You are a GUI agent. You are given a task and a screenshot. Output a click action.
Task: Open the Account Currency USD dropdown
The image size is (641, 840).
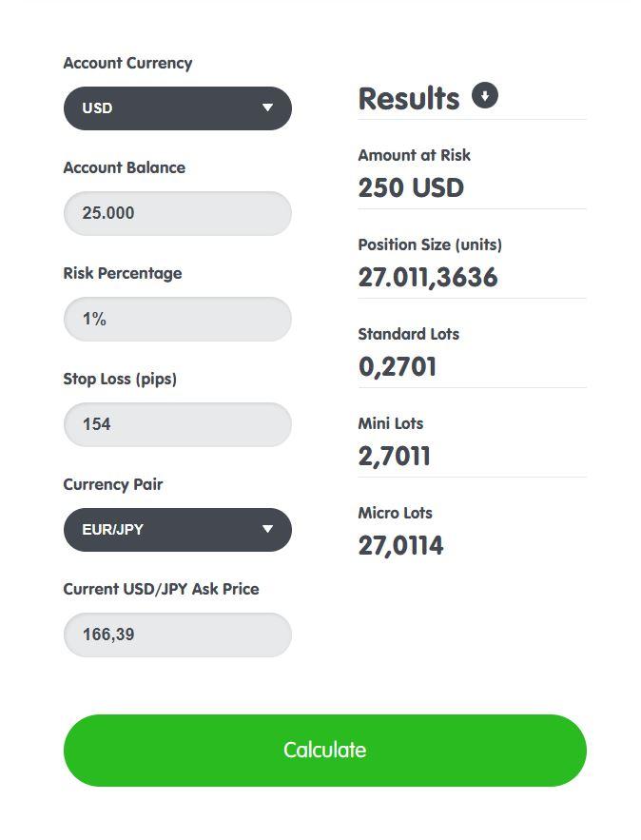pyautogui.click(x=177, y=108)
